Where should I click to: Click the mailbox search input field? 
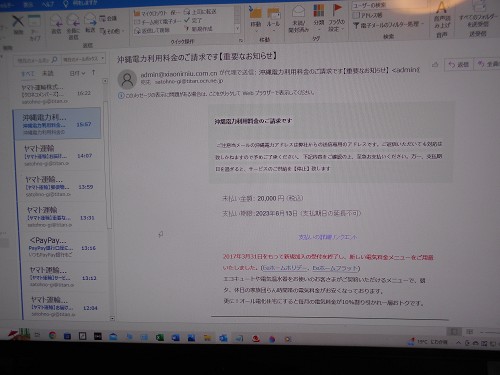37,60
